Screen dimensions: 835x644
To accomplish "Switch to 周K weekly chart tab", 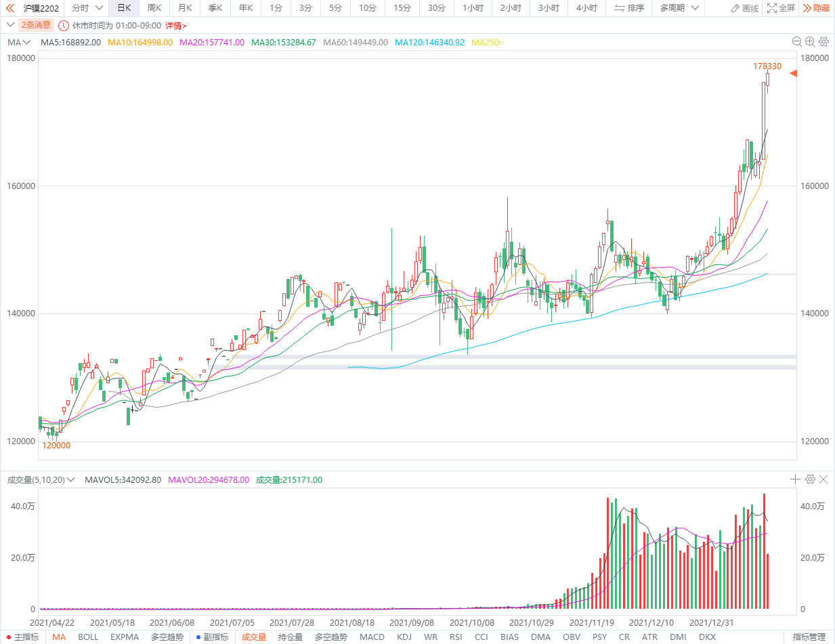I will 154,8.
